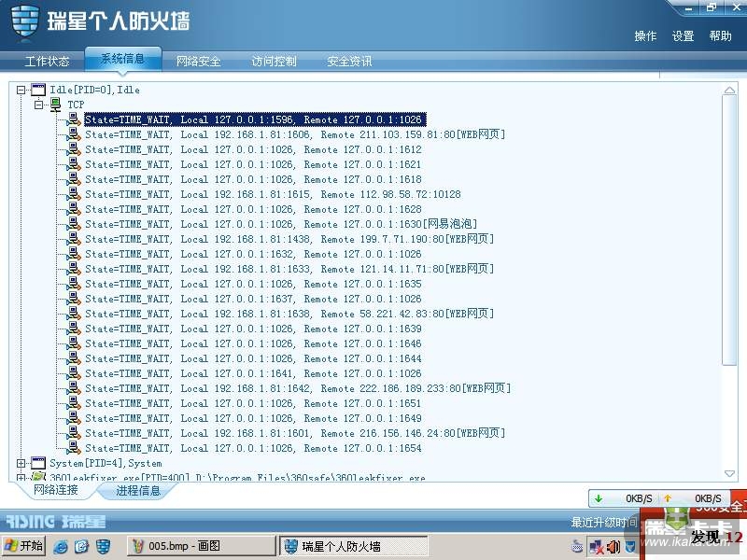This screenshot has width=747, height=560.
Task: Select row Local 127.0.0.1:1637, Remote 127.0.0.1:1026
Action: pyautogui.click(x=253, y=299)
